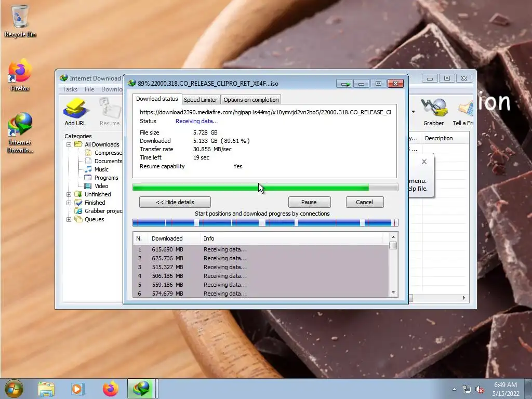Select connection row 6 with 574.679 MB
The height and width of the screenshot is (399, 532).
pos(261,294)
